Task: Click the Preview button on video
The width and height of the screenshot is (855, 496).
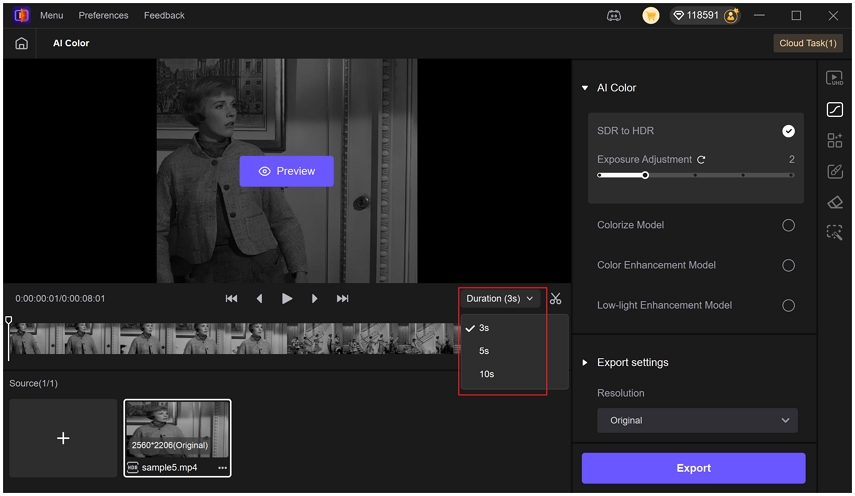Action: (x=287, y=171)
